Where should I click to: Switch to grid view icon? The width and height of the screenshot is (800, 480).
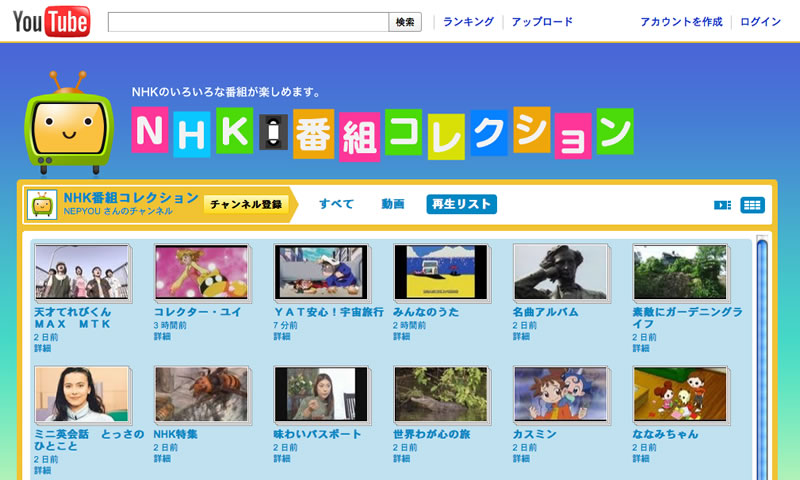[753, 205]
